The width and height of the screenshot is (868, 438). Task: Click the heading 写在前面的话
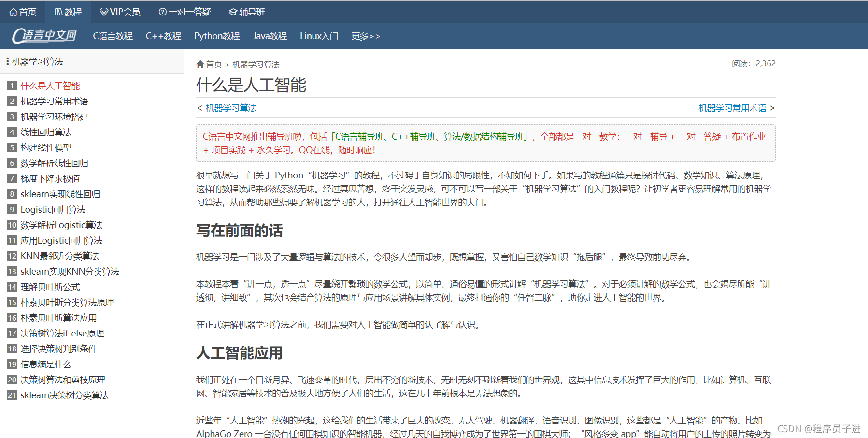coord(240,231)
